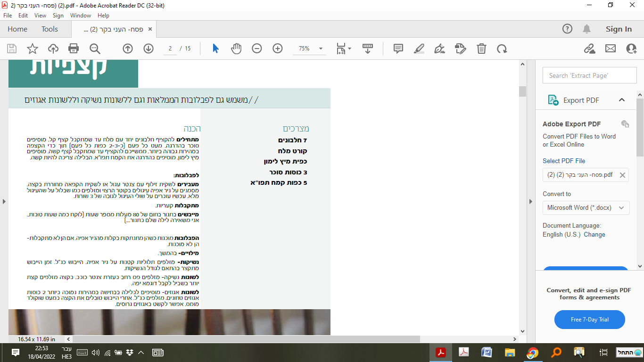This screenshot has width=644, height=362.
Task: Activate the Hand pan tool
Action: [x=236, y=49]
